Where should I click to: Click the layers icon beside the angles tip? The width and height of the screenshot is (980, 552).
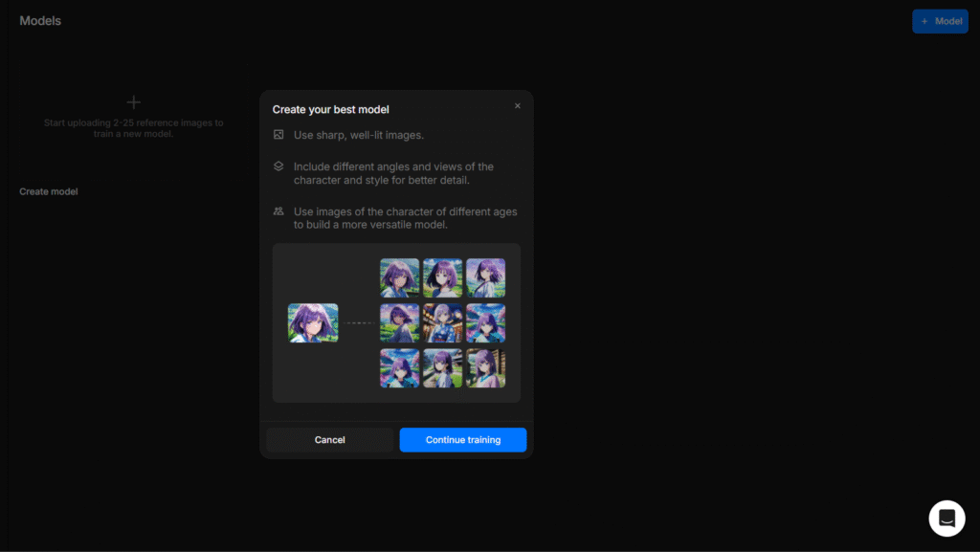click(x=278, y=166)
